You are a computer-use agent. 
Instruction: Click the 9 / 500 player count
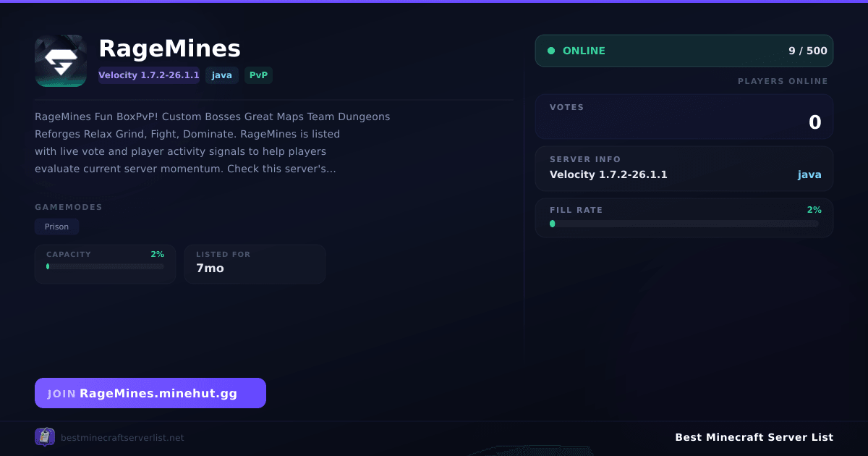[808, 51]
